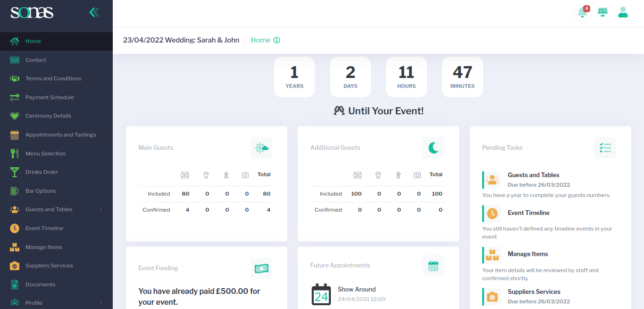Click the arrows icon beside Payment Schedule
The height and width of the screenshot is (309, 644).
tap(15, 97)
